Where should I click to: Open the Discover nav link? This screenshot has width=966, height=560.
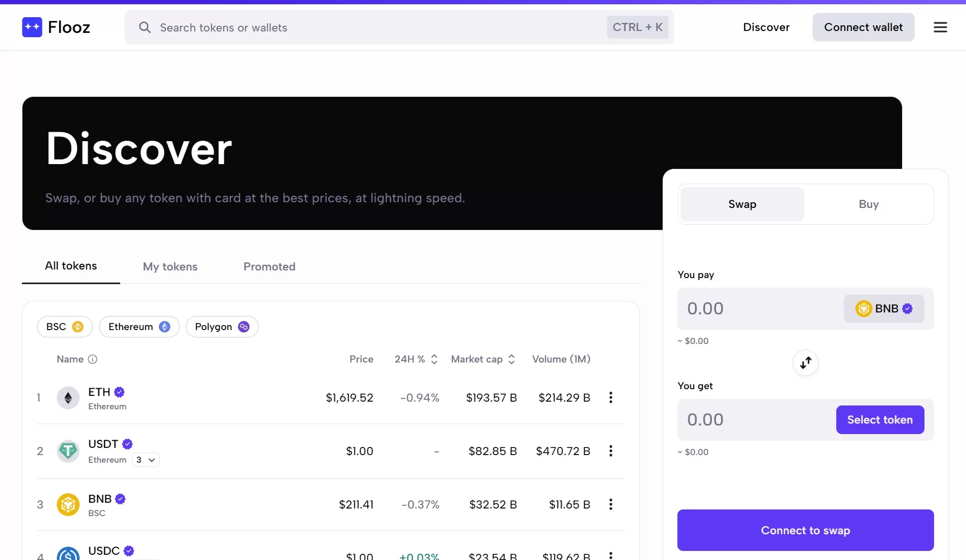(x=766, y=27)
